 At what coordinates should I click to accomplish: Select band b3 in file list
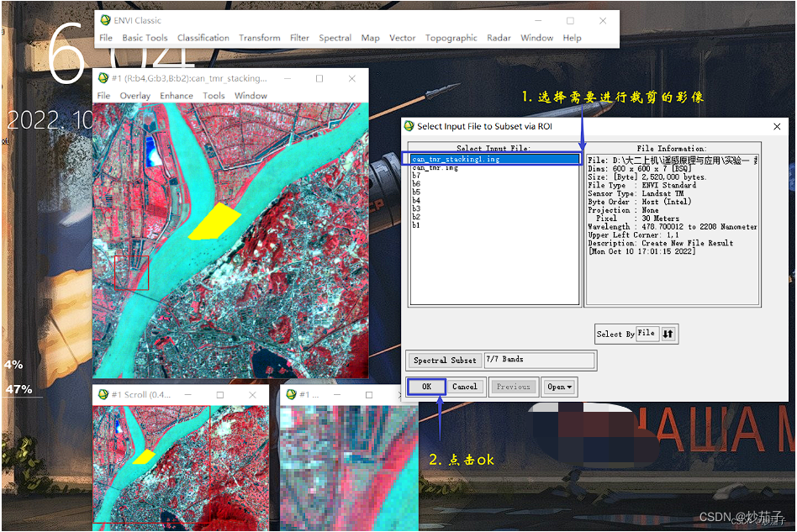416,208
